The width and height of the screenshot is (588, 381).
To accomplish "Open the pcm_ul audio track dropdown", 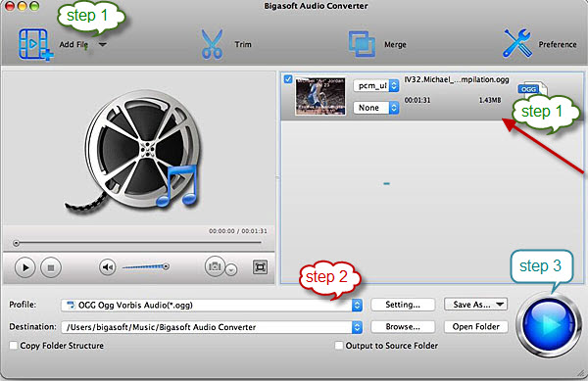I will coord(375,86).
